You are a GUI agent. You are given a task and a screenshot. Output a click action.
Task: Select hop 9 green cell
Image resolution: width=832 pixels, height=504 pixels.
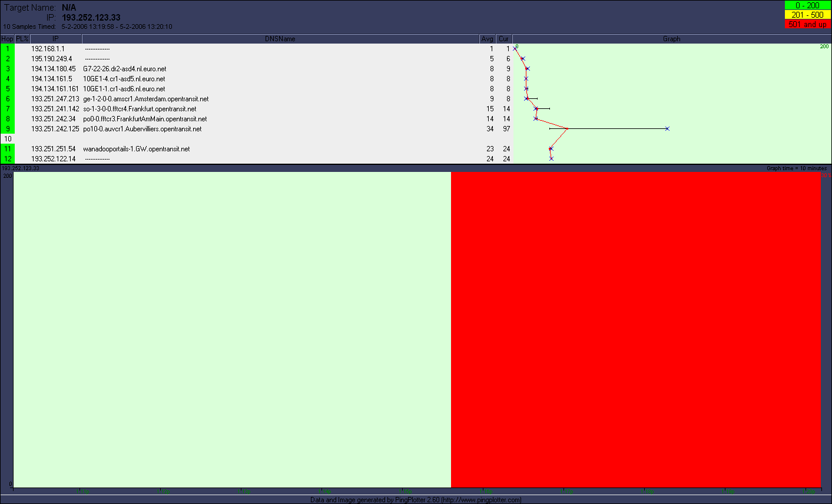[8, 129]
